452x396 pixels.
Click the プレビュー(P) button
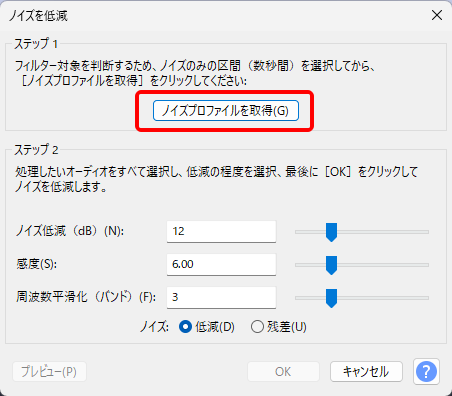49,372
